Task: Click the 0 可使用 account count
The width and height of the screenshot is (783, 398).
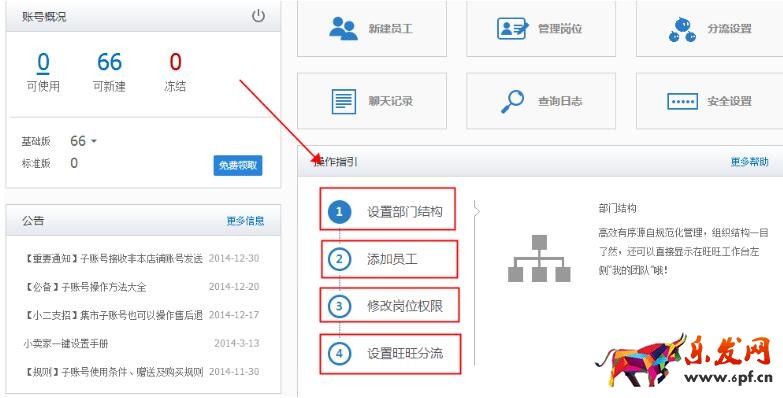Action: click(x=43, y=62)
